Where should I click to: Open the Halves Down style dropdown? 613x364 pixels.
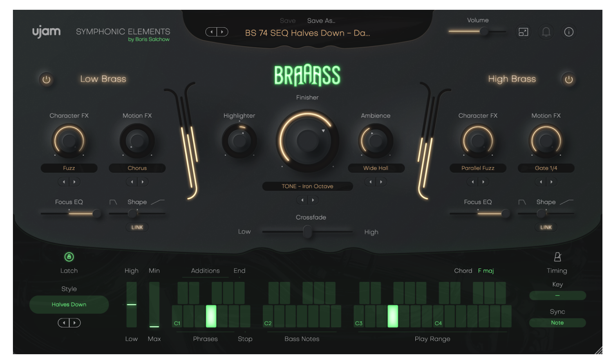tap(69, 305)
